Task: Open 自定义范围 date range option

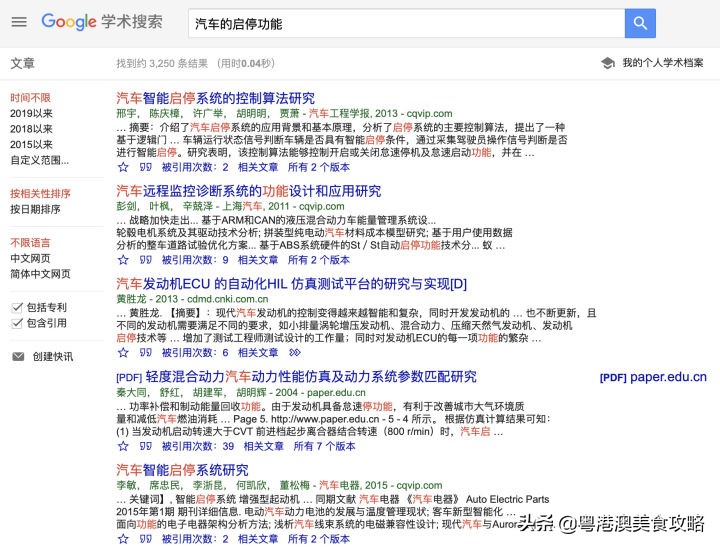Action: pos(39,160)
